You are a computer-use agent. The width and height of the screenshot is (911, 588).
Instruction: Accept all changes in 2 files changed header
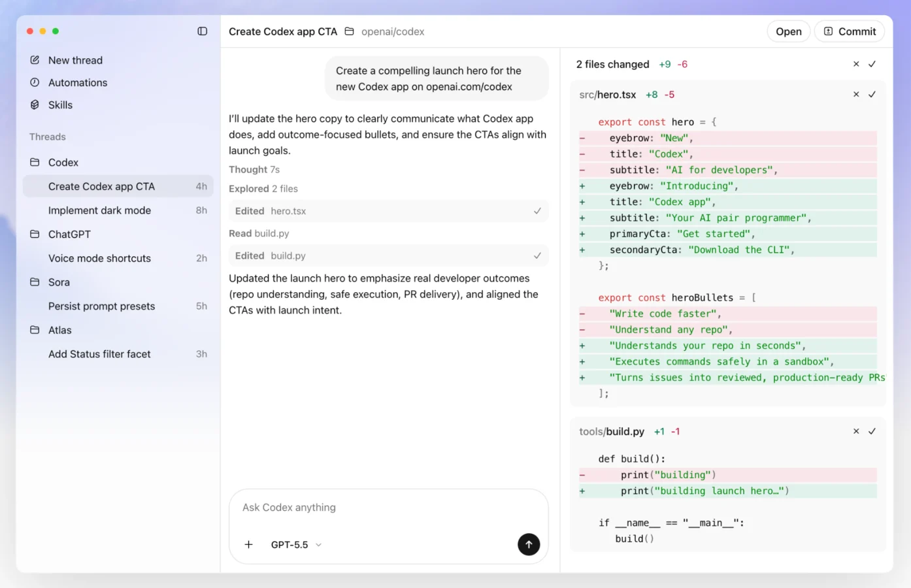click(872, 64)
